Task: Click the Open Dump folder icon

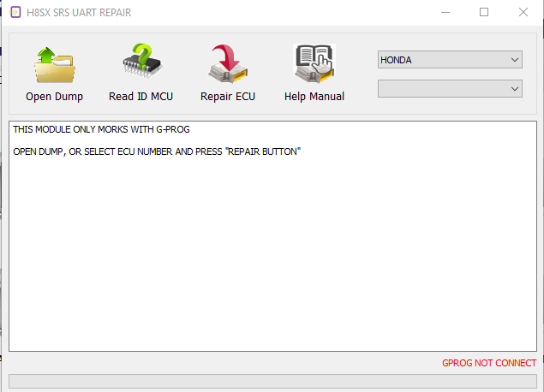Action: tap(55, 65)
